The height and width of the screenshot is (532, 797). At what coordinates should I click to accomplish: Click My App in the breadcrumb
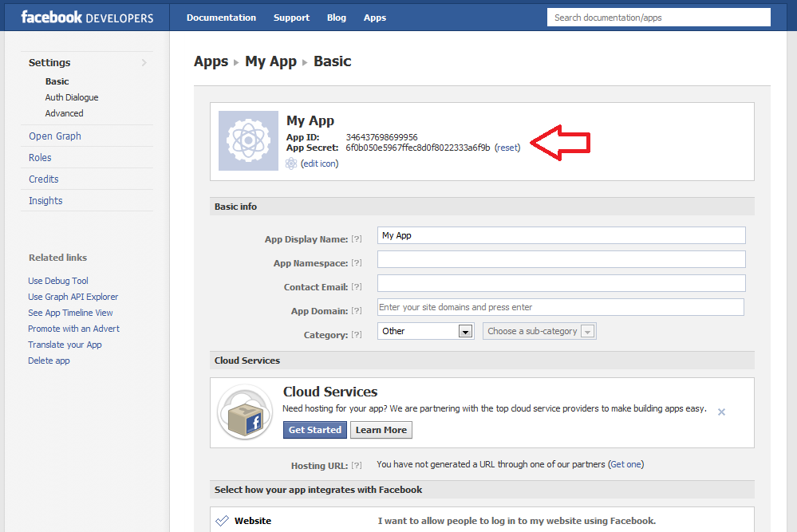tap(270, 61)
